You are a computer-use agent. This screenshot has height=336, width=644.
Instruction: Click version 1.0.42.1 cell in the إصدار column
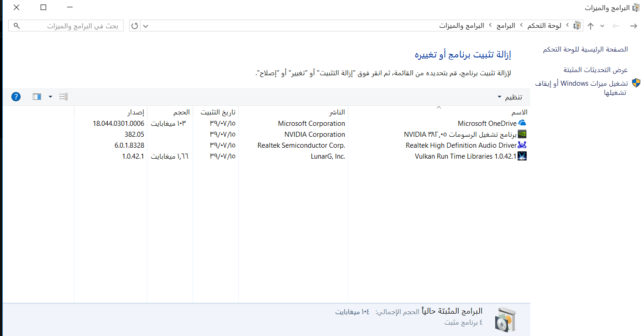click(x=133, y=156)
